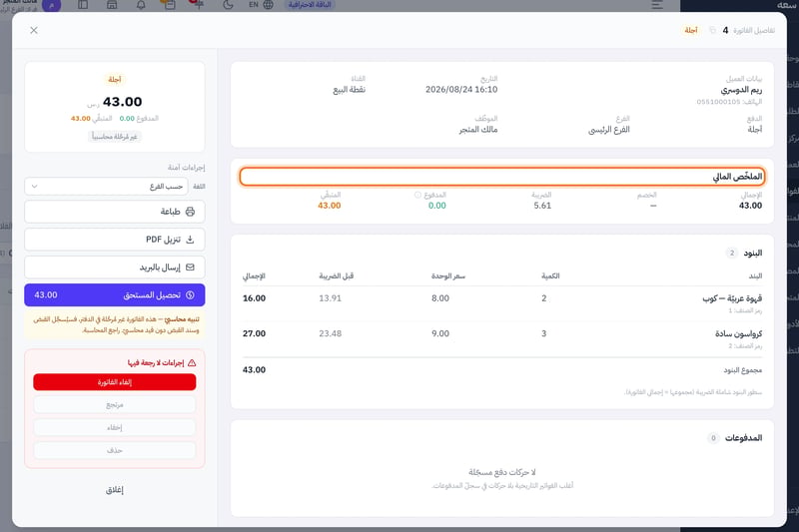Open the hamburger menu icon in top bar

coord(657,5)
